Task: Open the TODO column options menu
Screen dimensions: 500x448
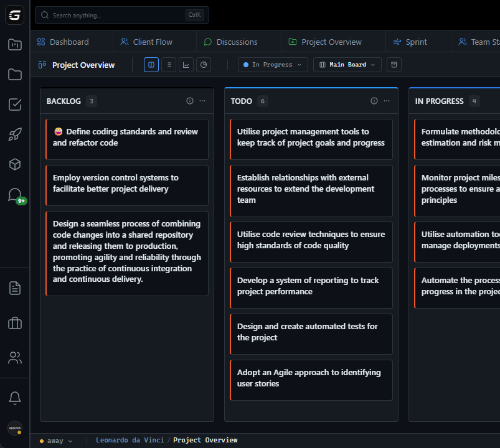Action: pyautogui.click(x=386, y=100)
